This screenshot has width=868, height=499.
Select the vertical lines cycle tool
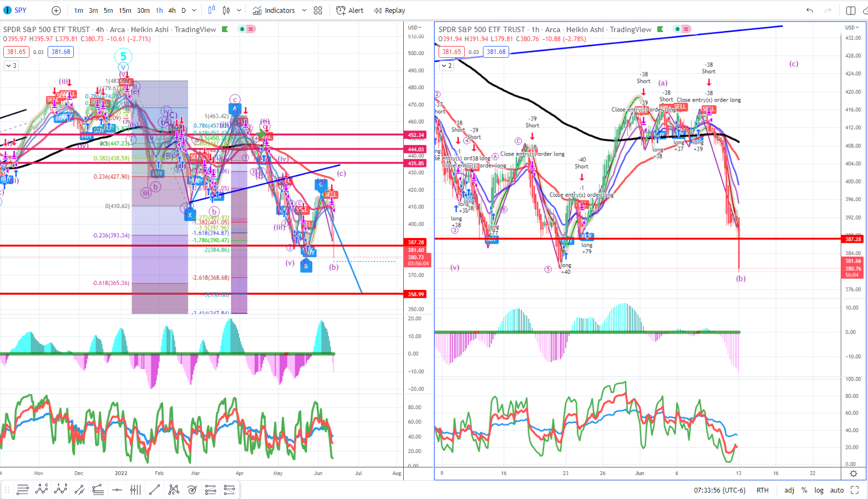136,489
